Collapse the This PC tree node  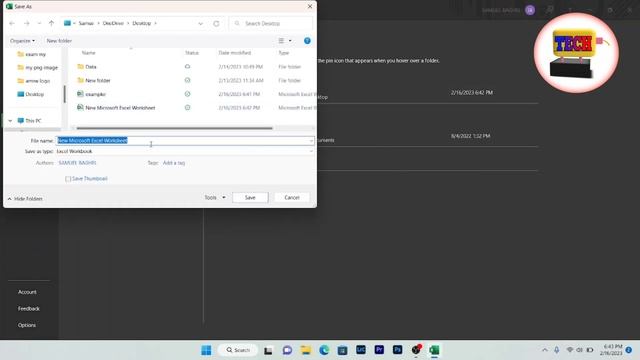coord(10,121)
